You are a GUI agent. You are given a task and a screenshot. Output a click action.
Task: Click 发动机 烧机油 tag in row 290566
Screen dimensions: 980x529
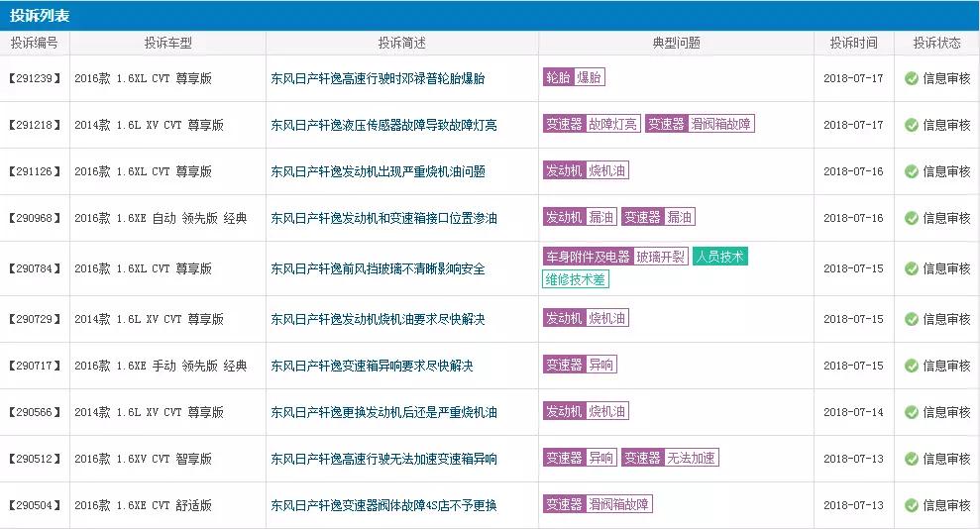pos(586,411)
